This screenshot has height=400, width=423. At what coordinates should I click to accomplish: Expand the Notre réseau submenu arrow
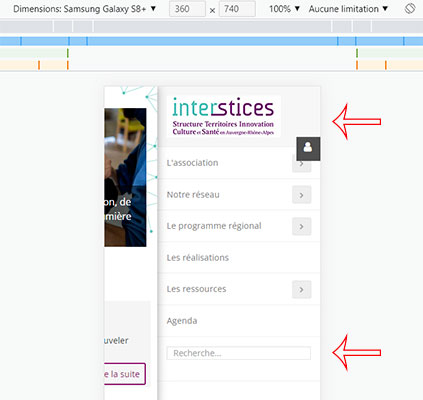click(x=302, y=195)
